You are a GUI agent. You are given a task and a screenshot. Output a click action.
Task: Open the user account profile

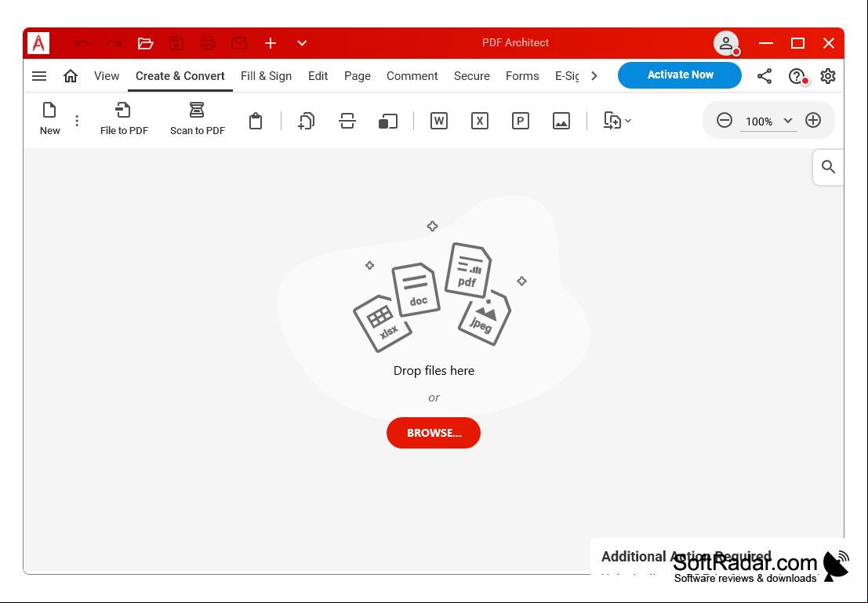[x=726, y=43]
